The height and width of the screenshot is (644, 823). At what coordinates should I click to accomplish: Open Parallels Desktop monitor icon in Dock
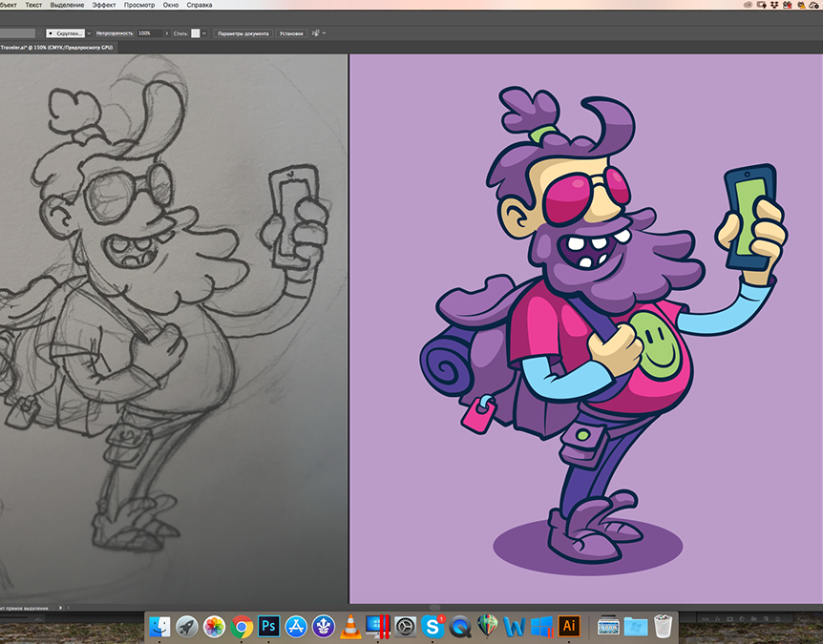tap(378, 626)
